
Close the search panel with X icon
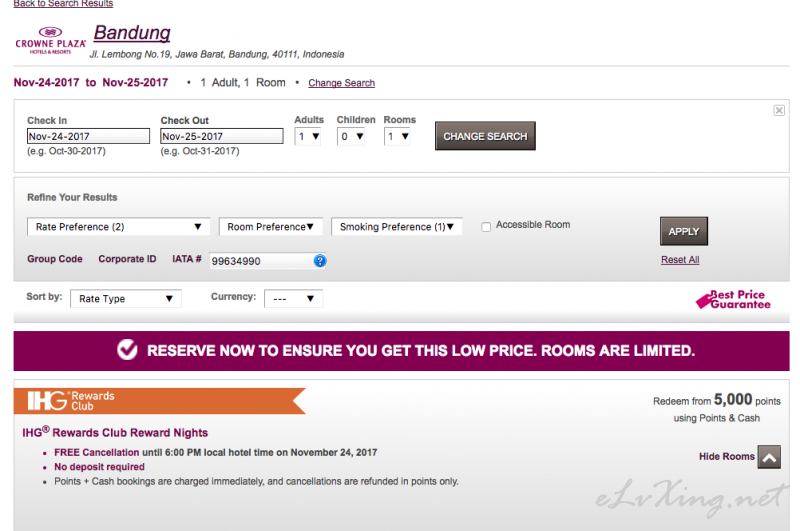pyautogui.click(x=779, y=110)
